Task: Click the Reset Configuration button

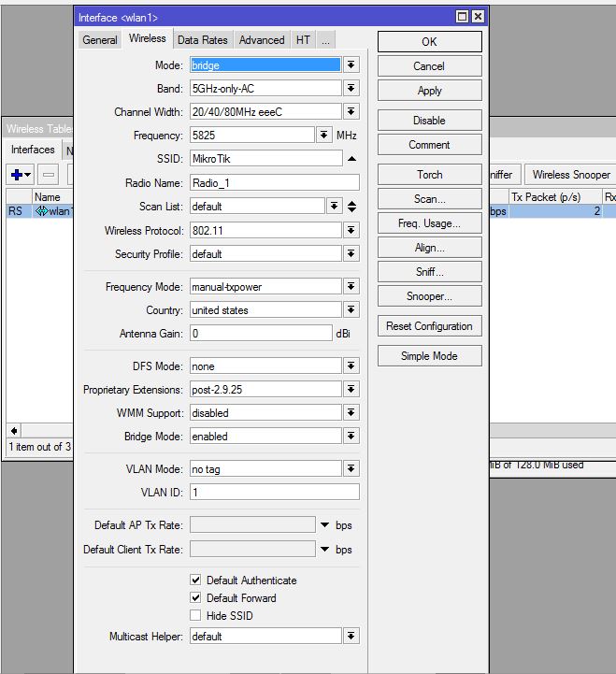Action: [429, 326]
